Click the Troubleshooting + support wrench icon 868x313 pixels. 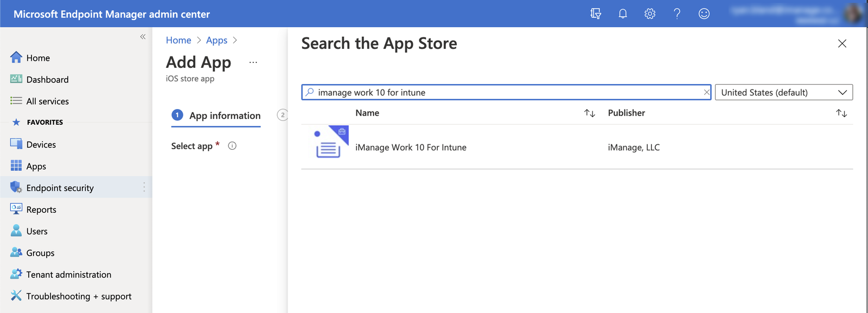coord(16,296)
